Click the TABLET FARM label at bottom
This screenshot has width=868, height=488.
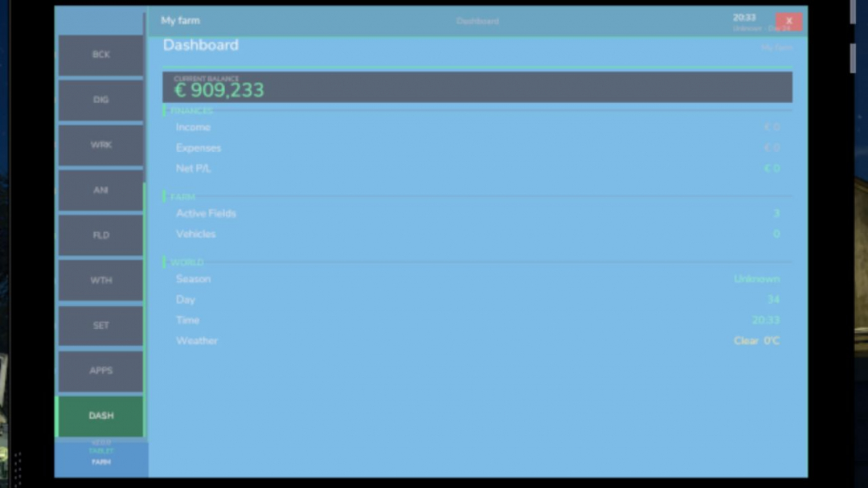tap(100, 456)
